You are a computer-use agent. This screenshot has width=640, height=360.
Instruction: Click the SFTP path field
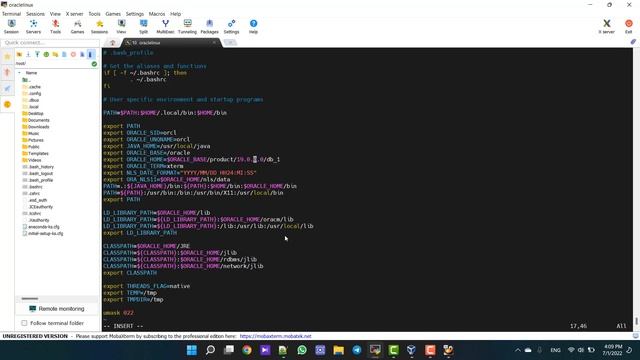(53, 64)
